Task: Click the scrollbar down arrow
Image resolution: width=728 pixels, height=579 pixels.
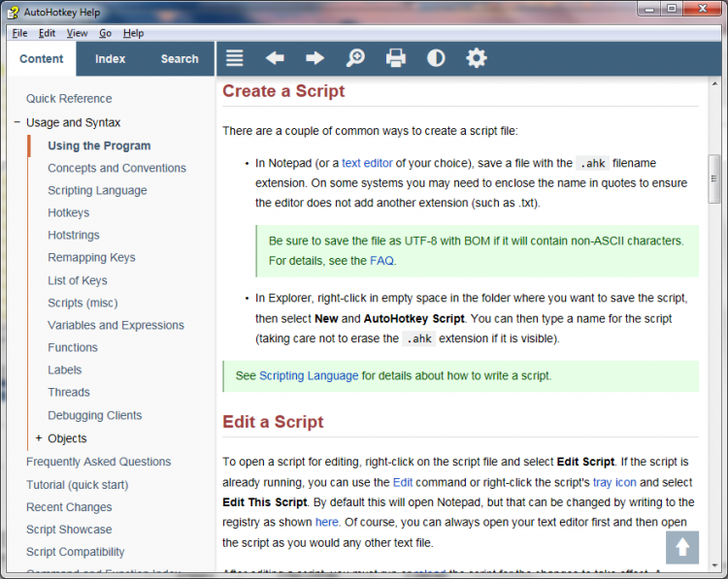Action: coord(714,565)
